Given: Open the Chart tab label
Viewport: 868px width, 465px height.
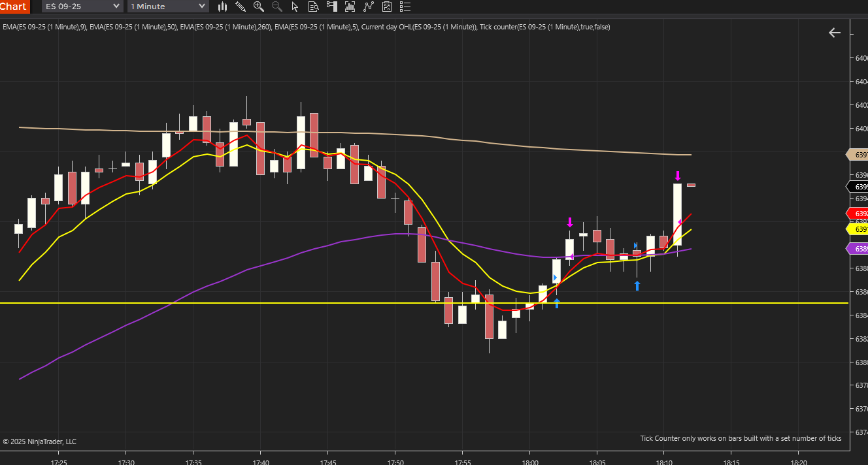Looking at the screenshot, I should coord(14,7).
